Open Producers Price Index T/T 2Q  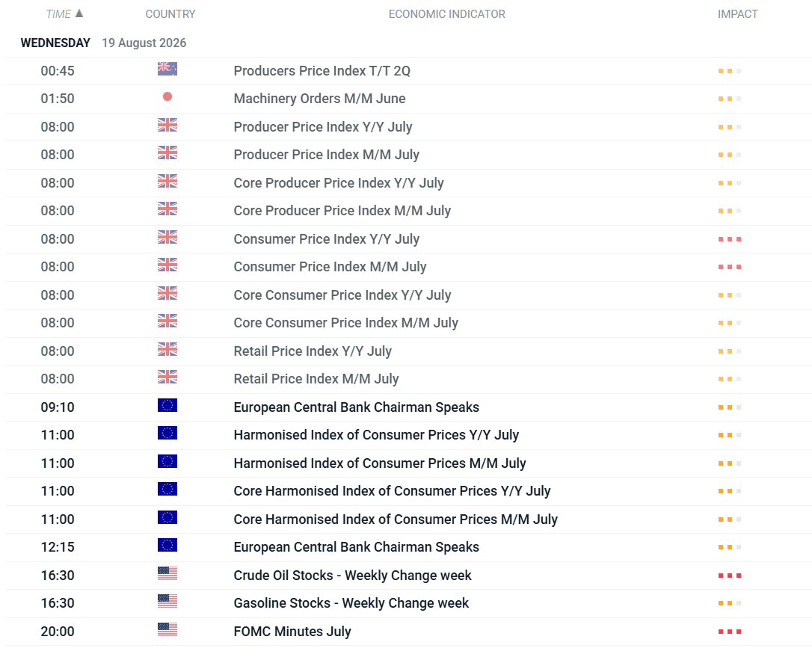click(322, 71)
